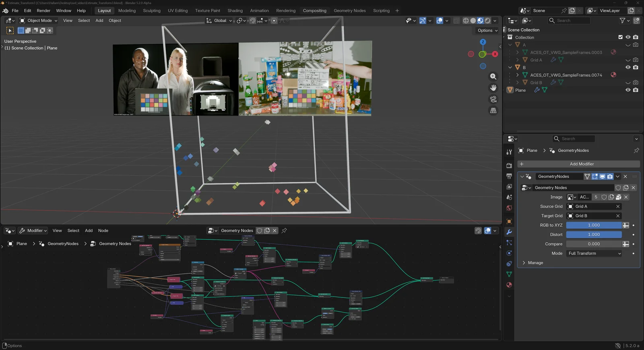The height and width of the screenshot is (350, 644).
Task: Open the Mode Full Transform dropdown
Action: 594,253
